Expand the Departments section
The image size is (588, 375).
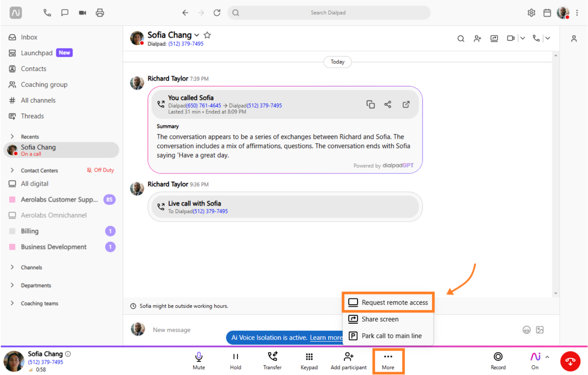pos(12,285)
